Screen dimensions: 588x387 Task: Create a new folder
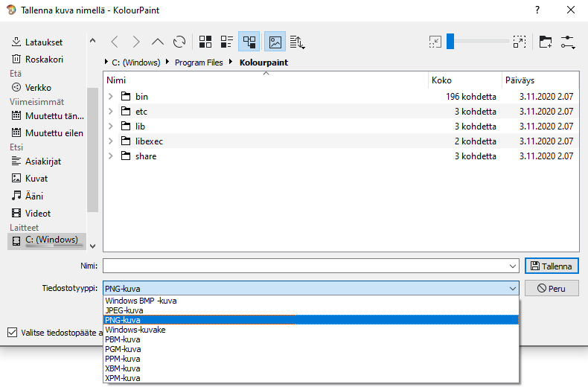546,42
